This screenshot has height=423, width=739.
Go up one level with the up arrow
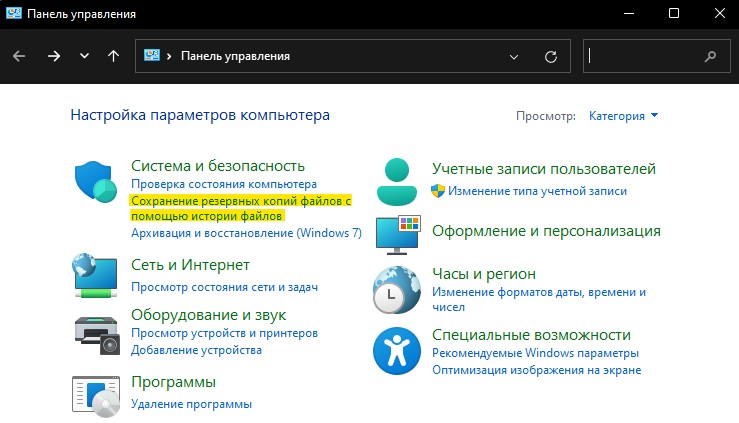click(113, 57)
